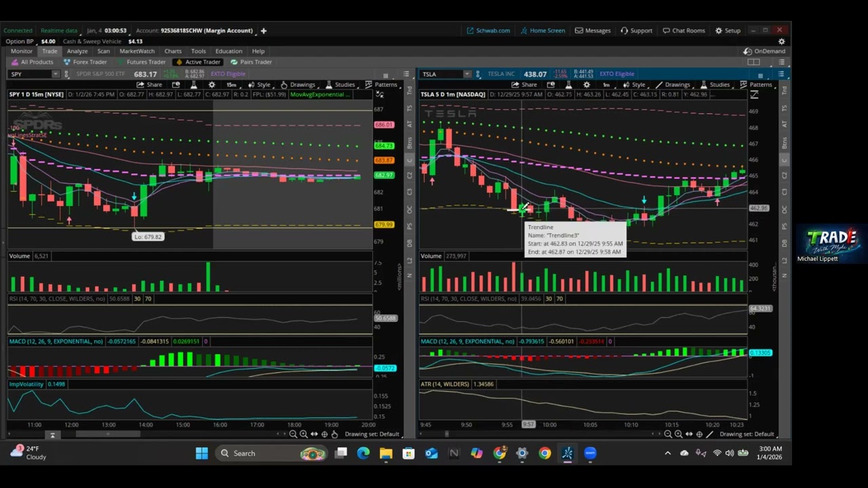Viewport: 868px width, 488px height.
Task: Open SPY chart settings gear
Action: tap(212, 85)
